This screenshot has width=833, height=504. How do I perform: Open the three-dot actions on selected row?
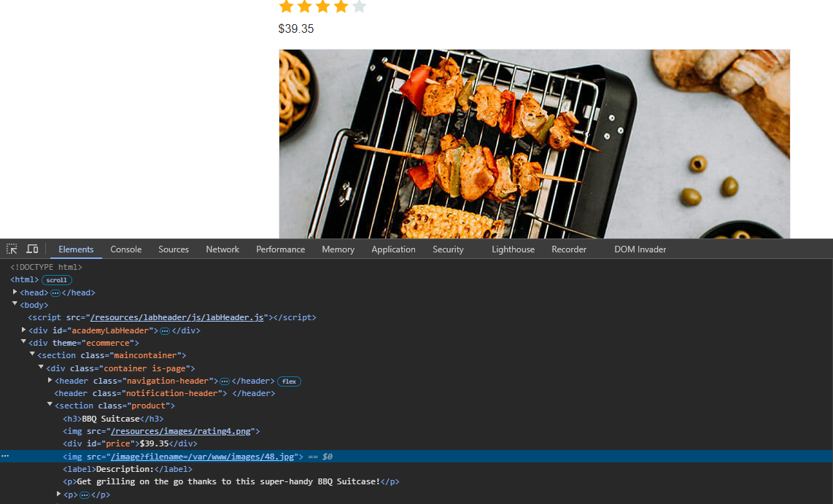pyautogui.click(x=5, y=457)
